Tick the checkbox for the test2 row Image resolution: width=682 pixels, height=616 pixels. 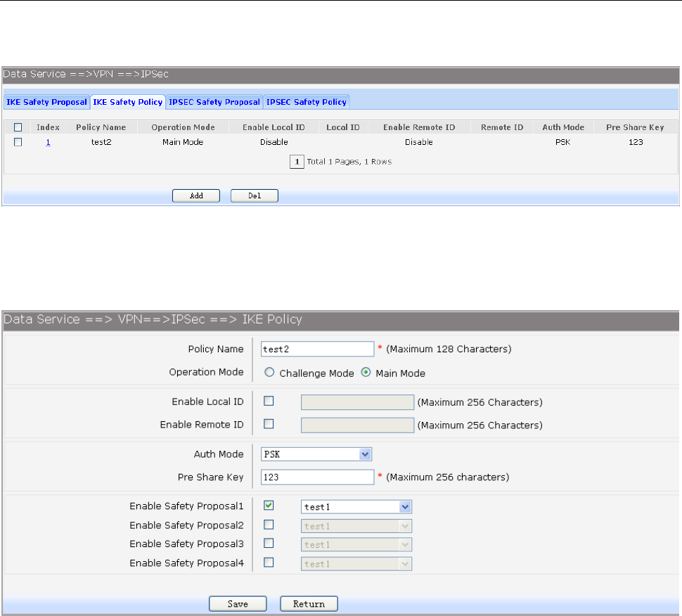tap(18, 142)
